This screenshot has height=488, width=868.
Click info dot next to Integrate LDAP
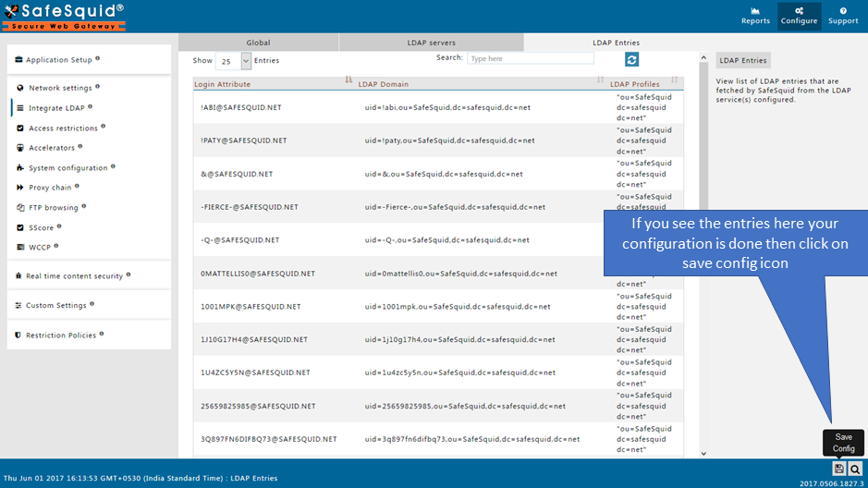[91, 106]
